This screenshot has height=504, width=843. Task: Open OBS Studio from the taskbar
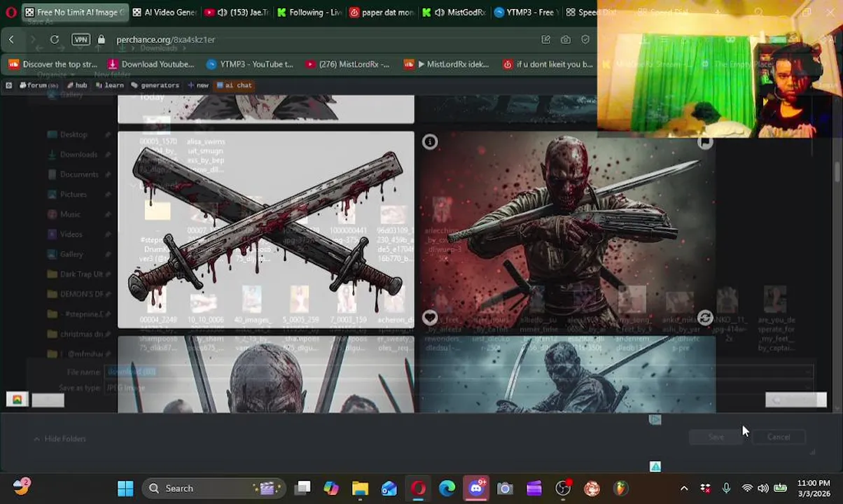[x=563, y=488]
